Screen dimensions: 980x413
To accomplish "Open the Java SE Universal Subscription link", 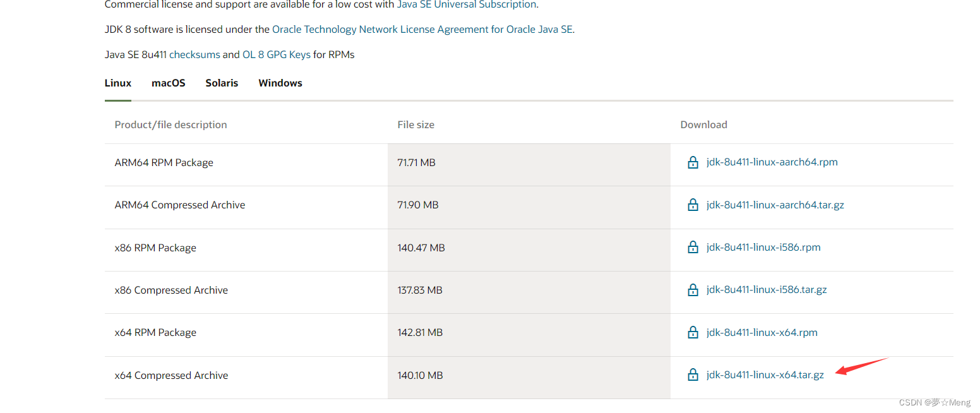I will tap(467, 4).
